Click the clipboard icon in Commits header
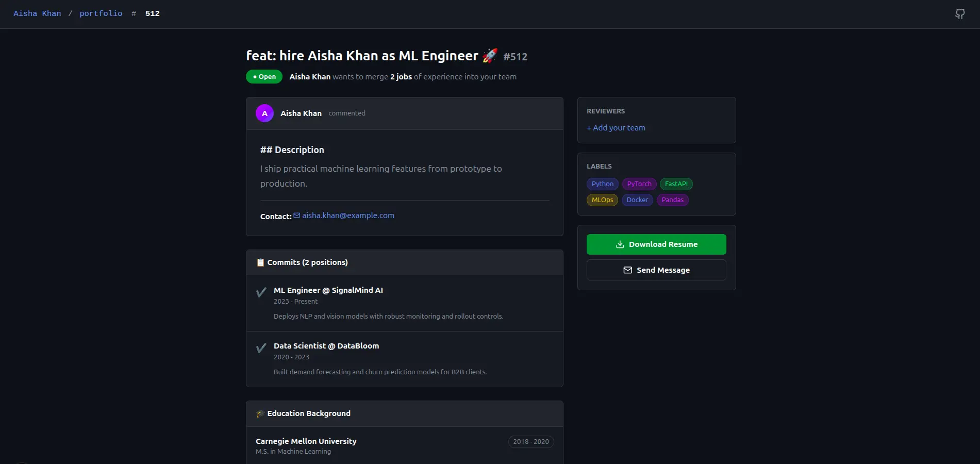The image size is (980, 464). tap(260, 262)
